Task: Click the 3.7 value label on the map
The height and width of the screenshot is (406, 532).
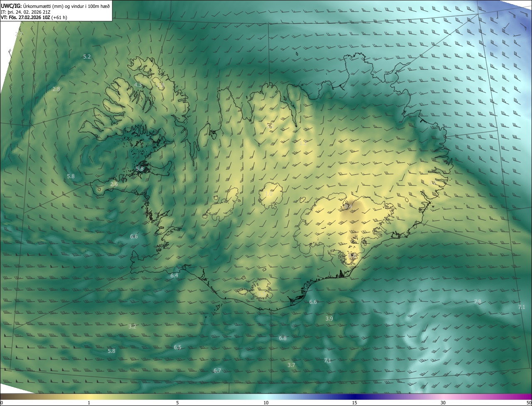Action: point(291,365)
